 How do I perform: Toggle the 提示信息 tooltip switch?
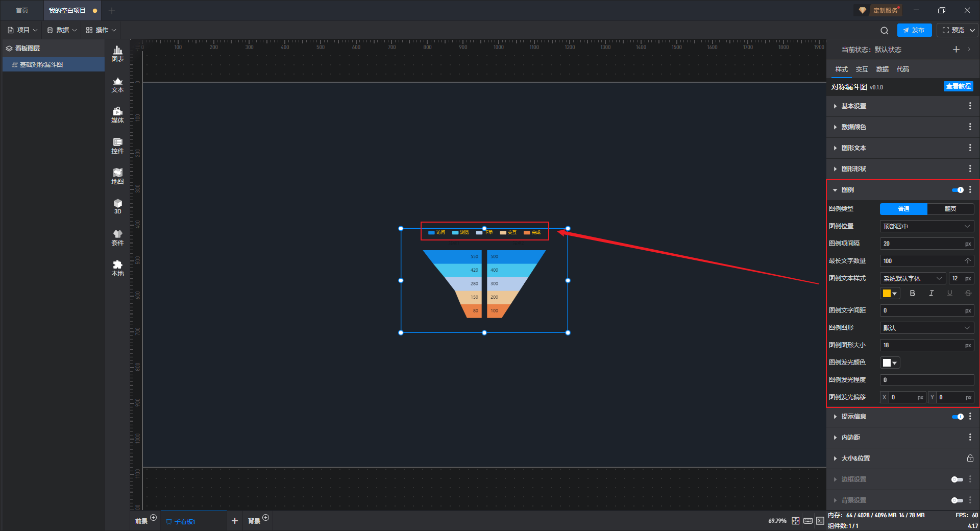(x=958, y=417)
